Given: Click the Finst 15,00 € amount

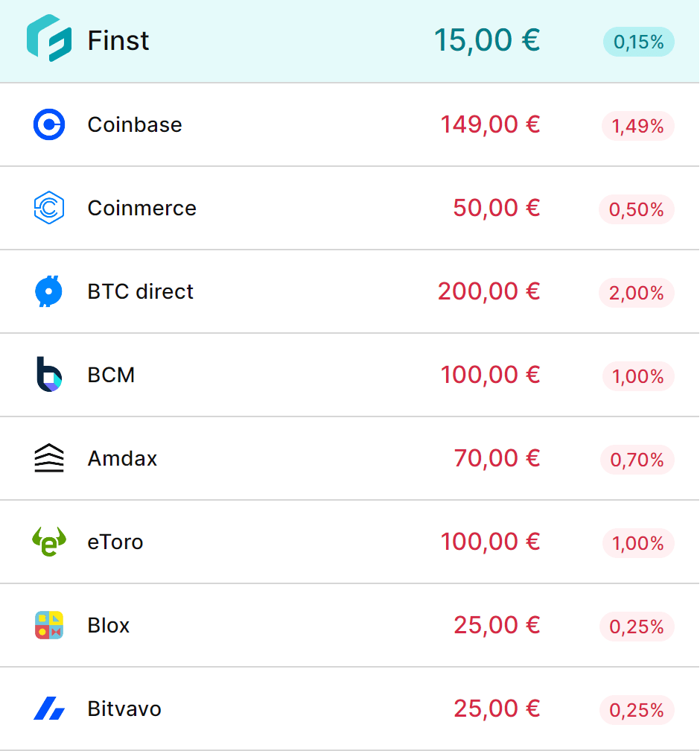Looking at the screenshot, I should (x=487, y=39).
